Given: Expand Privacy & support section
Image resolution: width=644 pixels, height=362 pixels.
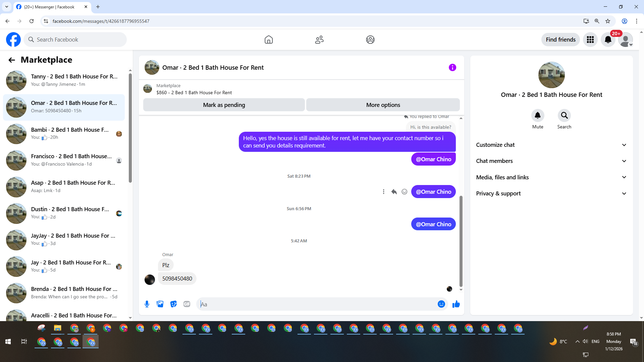Looking at the screenshot, I should (551, 193).
